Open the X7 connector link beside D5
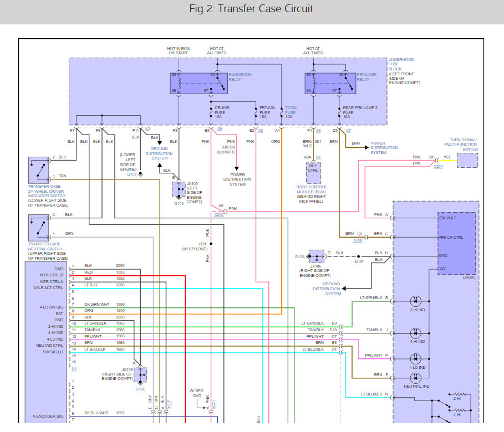504x432 pixels. point(348,131)
